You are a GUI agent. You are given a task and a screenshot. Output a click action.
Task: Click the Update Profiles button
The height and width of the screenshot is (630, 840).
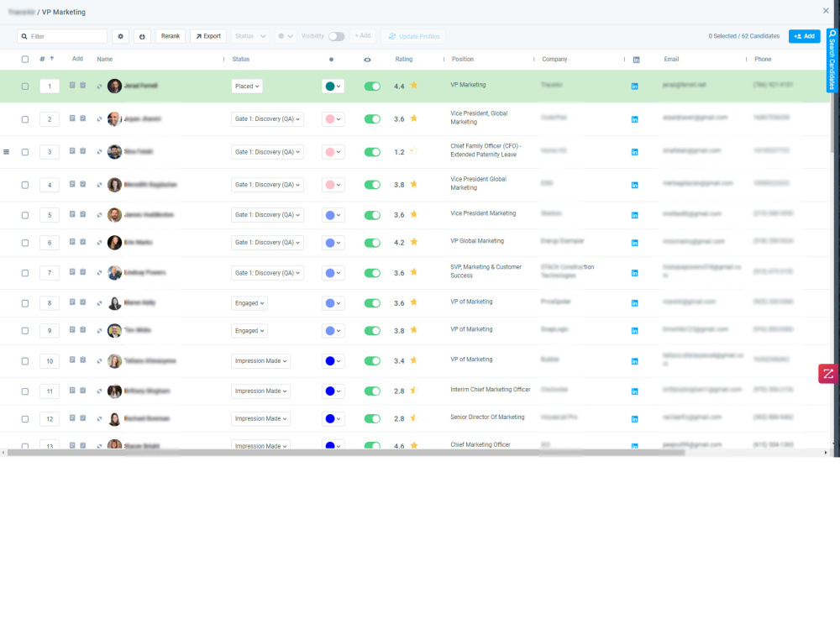414,36
